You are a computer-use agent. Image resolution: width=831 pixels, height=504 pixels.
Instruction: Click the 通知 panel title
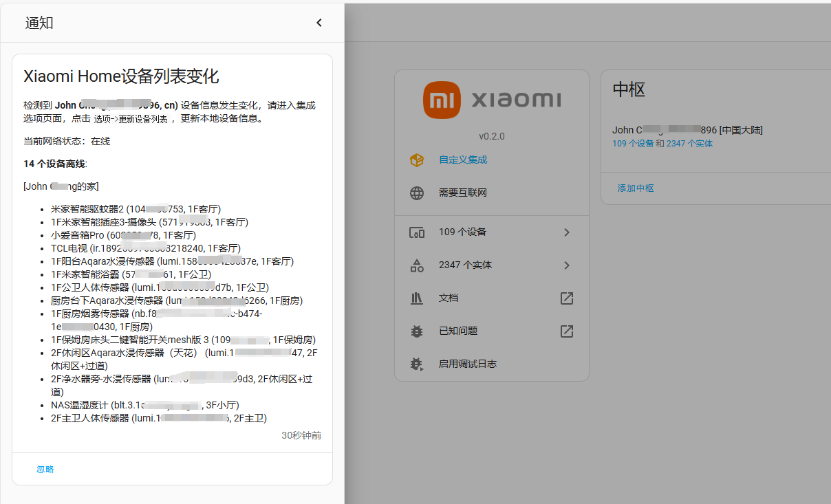click(x=39, y=23)
